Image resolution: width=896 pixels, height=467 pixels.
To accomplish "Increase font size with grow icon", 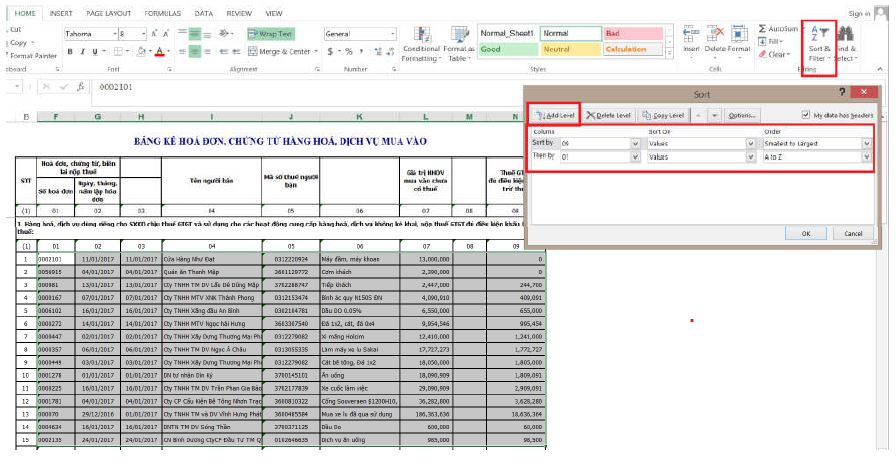I will pyautogui.click(x=154, y=34).
